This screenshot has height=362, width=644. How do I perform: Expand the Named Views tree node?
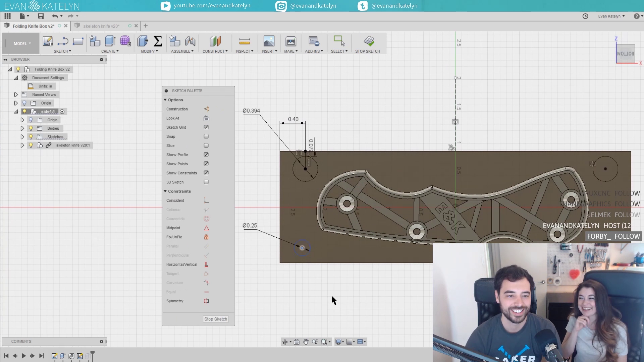(x=16, y=95)
